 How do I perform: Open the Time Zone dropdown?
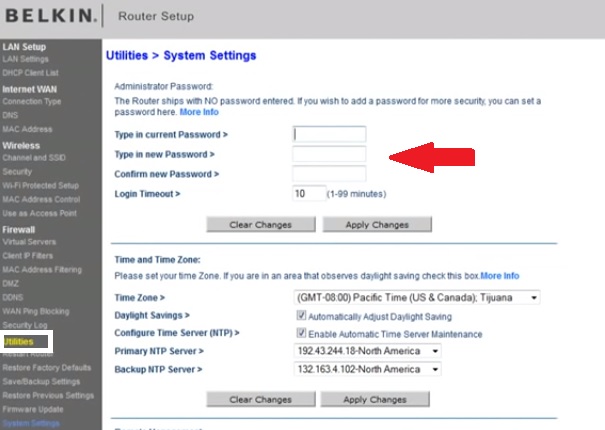click(417, 297)
